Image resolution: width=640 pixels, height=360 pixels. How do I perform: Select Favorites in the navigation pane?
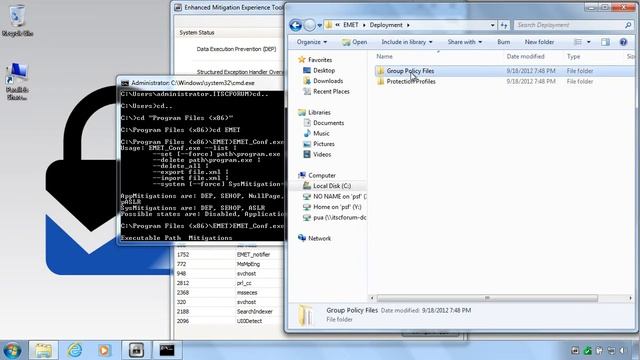pos(320,60)
